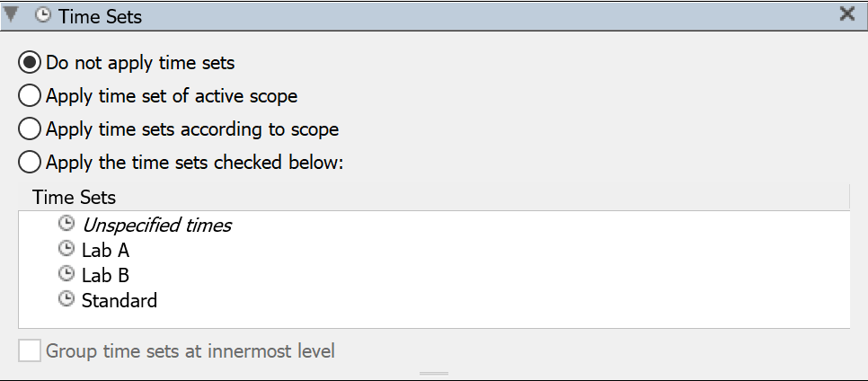Click the Time Sets panel title text
The image size is (868, 381).
click(101, 16)
